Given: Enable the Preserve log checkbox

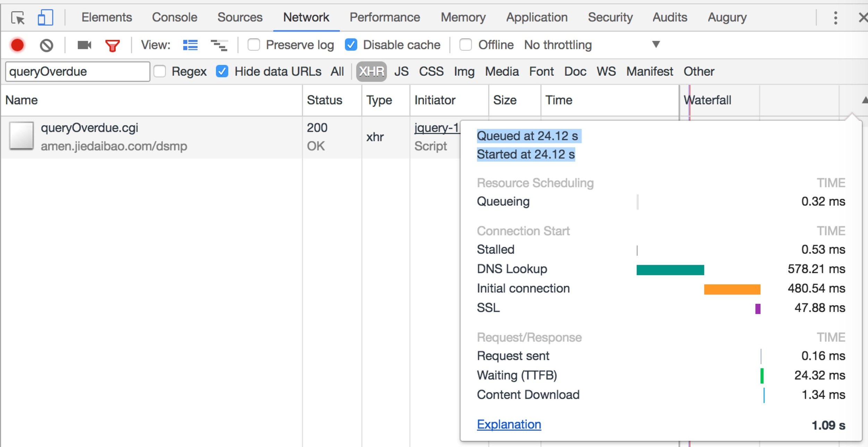Looking at the screenshot, I should pyautogui.click(x=254, y=45).
